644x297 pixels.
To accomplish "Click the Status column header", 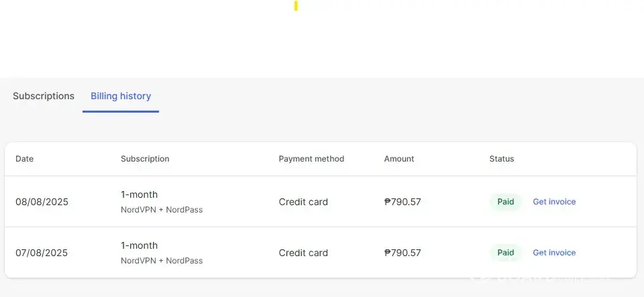I will pos(502,159).
